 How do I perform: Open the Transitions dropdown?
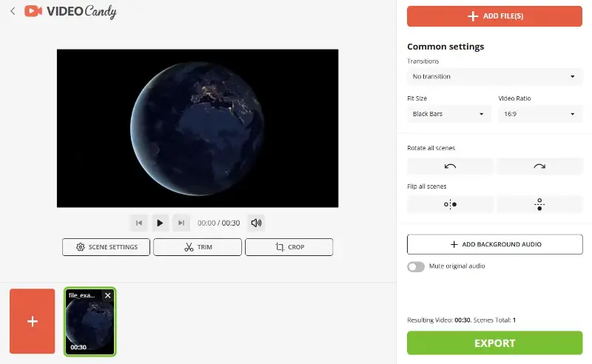click(494, 76)
